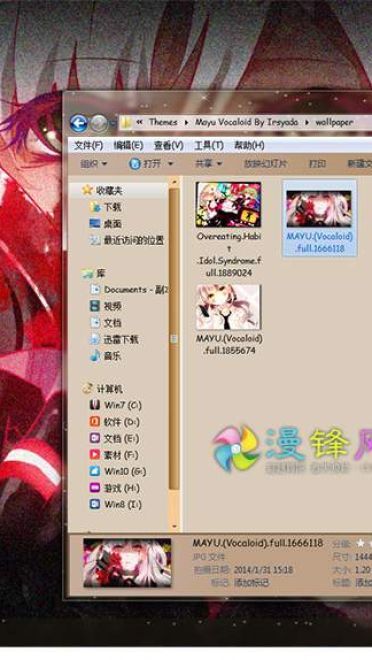Image resolution: width=372 pixels, height=660 pixels.
Task: Click the 文档 library icon
Action: [x=95, y=323]
